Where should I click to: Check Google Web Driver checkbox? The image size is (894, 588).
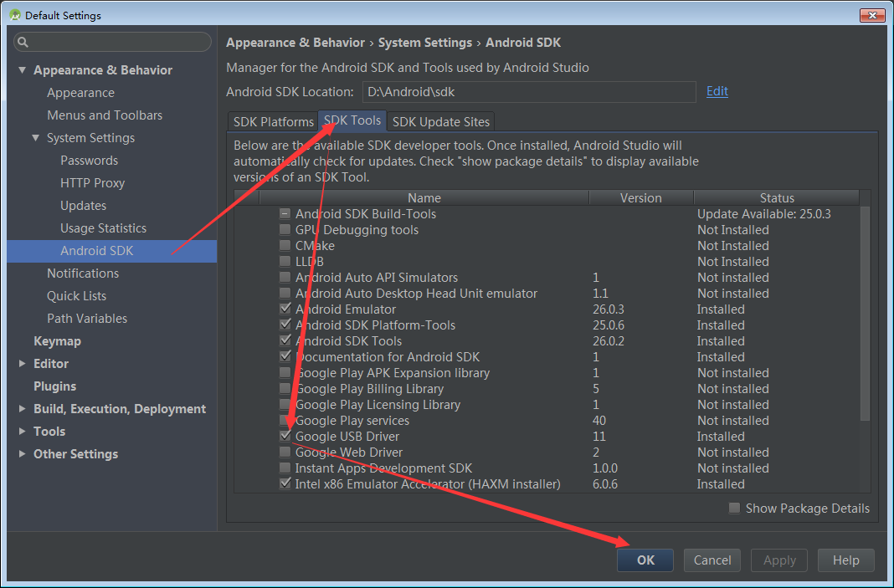pos(285,453)
